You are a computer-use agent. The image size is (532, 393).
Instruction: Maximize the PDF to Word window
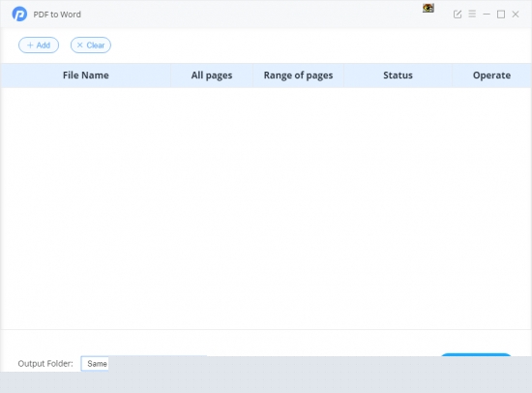[501, 15]
